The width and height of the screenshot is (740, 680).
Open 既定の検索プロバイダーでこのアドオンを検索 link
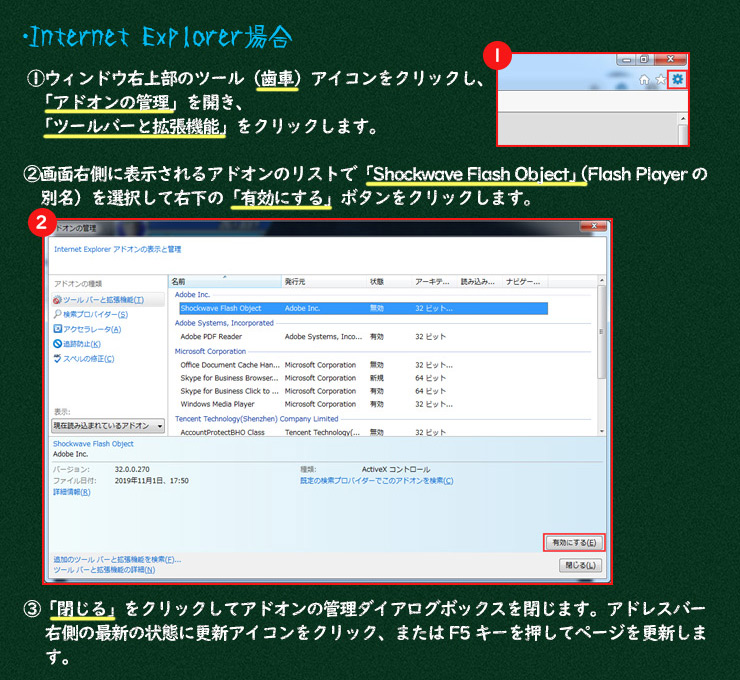tap(377, 480)
